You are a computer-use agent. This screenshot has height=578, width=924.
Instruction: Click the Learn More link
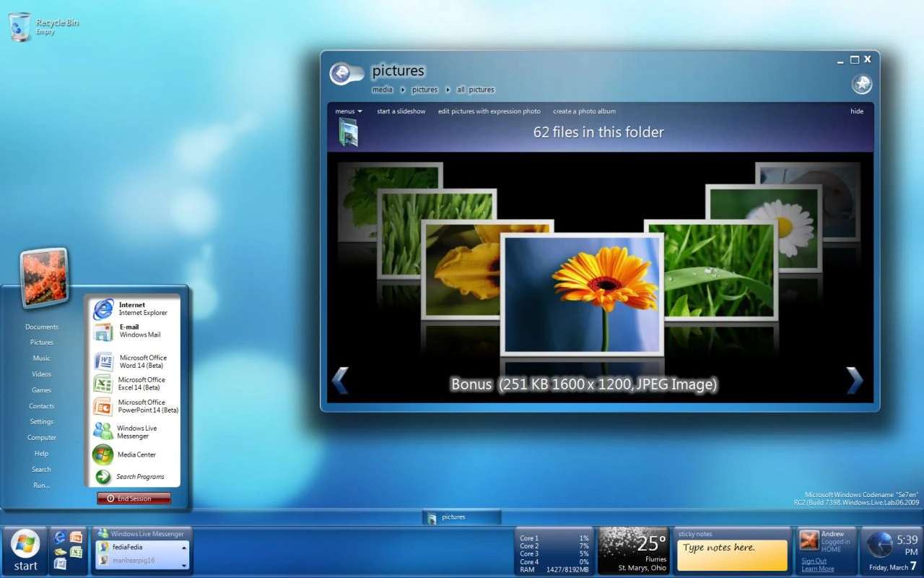point(818,569)
